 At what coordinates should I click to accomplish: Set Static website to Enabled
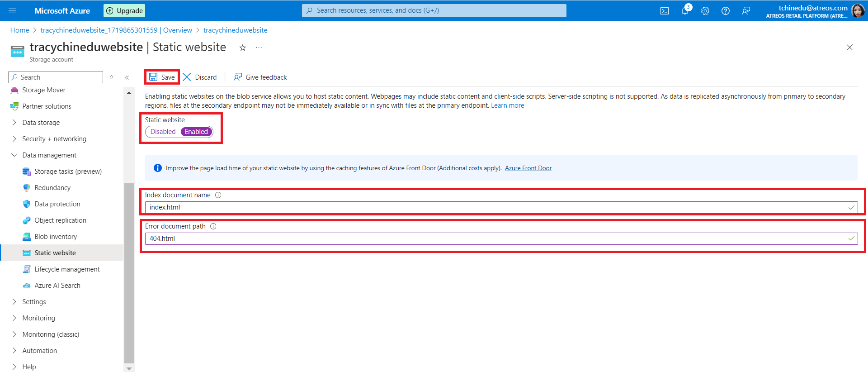(x=196, y=132)
